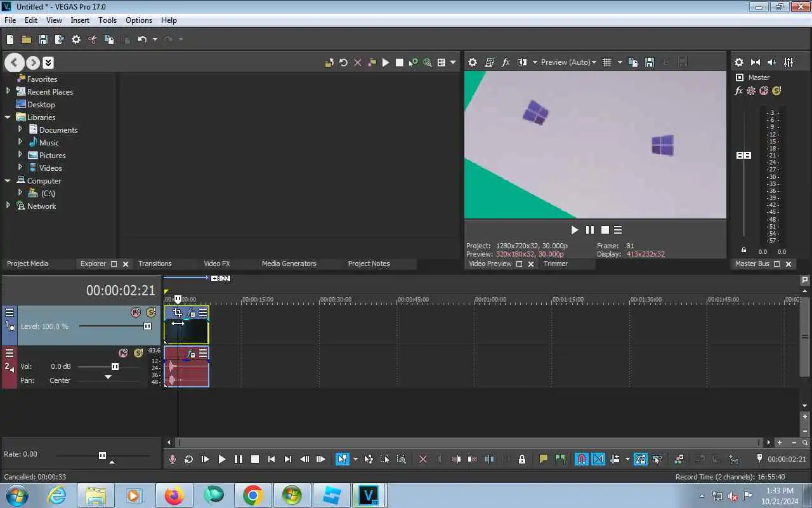
Task: Mute audio track 2
Action: pyautogui.click(x=123, y=353)
